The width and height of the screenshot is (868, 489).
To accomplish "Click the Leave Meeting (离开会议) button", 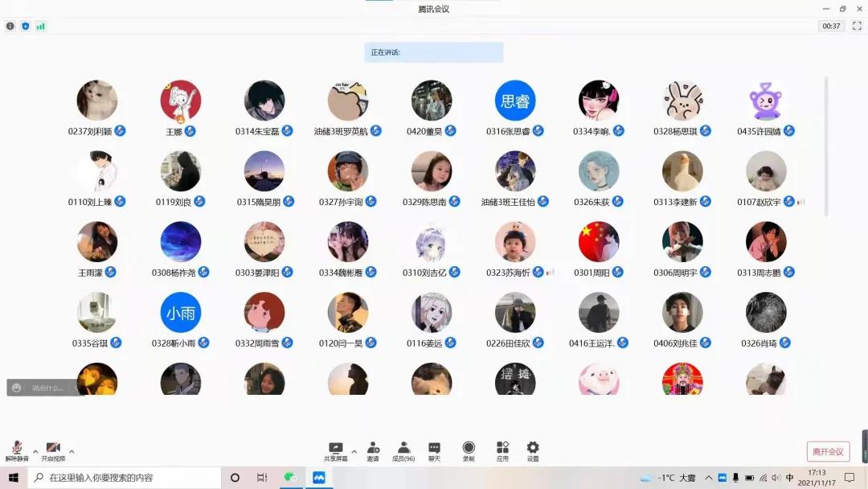I will [828, 451].
